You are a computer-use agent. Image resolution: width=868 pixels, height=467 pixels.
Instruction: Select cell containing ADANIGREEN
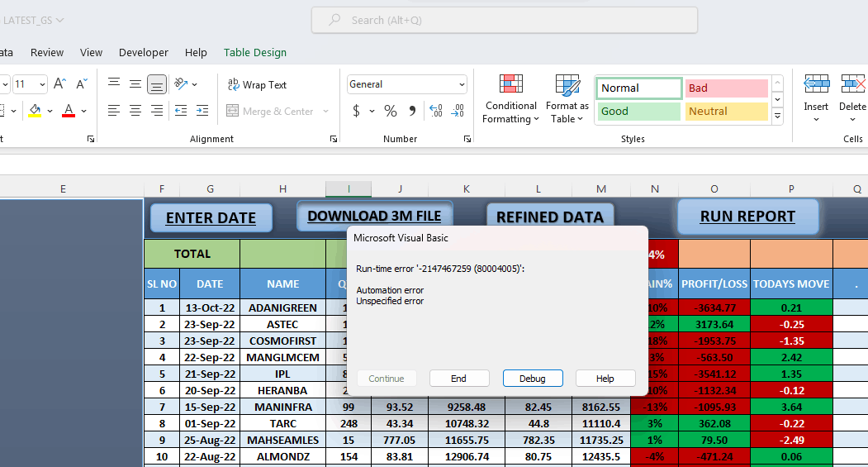click(283, 307)
